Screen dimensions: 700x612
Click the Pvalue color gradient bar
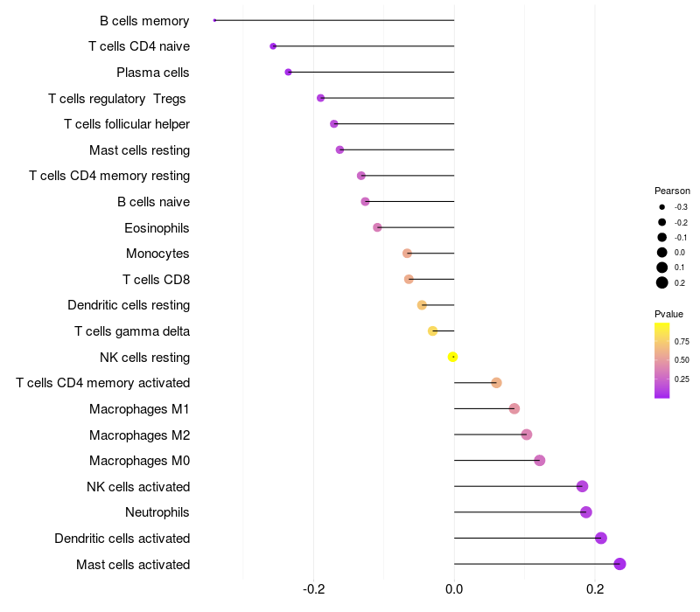662,360
